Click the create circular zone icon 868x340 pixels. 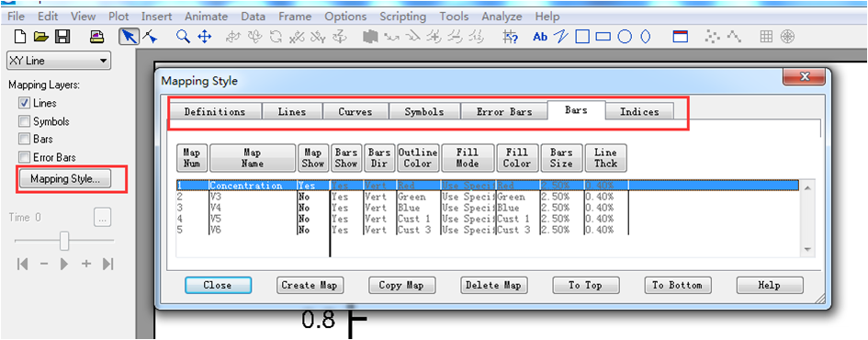coord(787,37)
